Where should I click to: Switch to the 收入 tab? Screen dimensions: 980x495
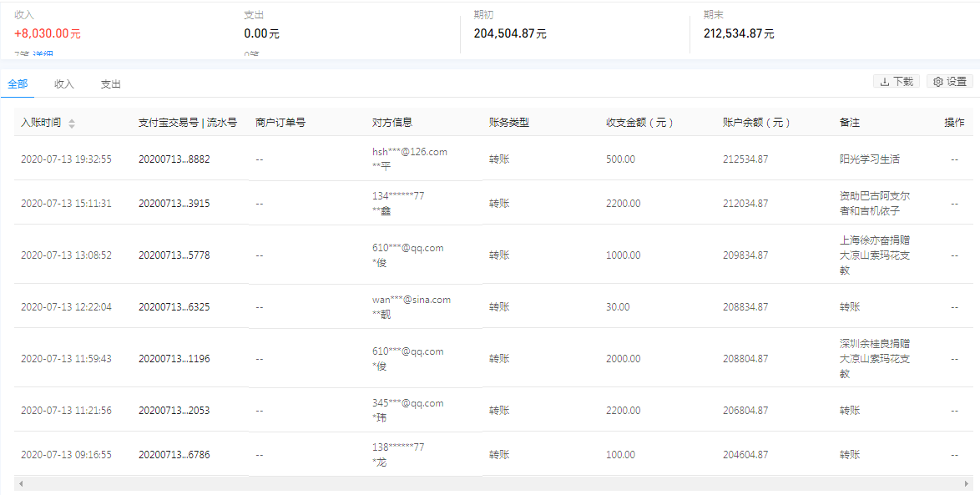click(x=64, y=84)
